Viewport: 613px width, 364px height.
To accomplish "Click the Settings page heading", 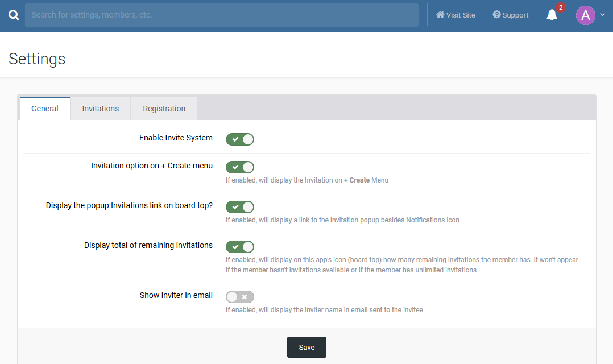I will coord(37,59).
